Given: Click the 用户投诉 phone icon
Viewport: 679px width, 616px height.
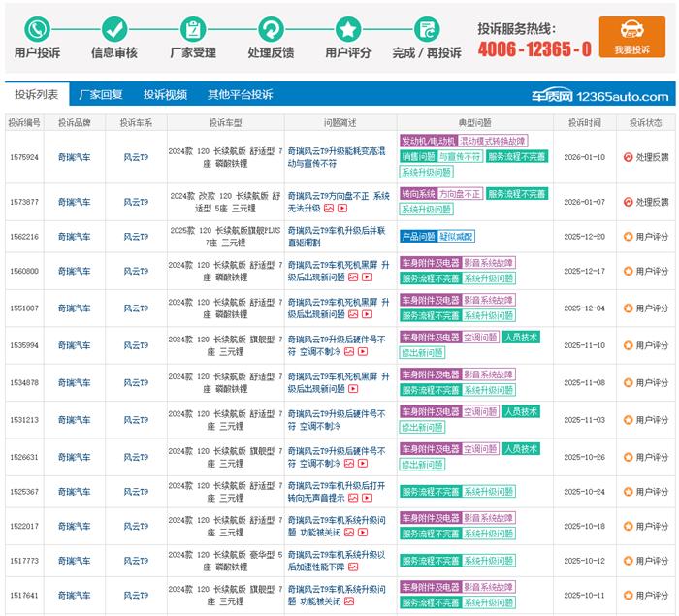Looking at the screenshot, I should click(x=37, y=28).
